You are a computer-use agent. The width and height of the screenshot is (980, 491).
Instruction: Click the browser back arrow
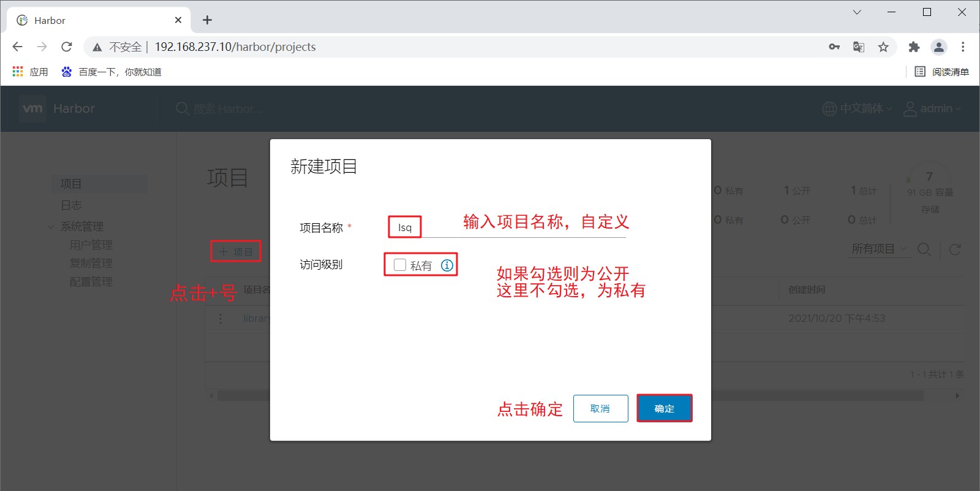click(17, 47)
